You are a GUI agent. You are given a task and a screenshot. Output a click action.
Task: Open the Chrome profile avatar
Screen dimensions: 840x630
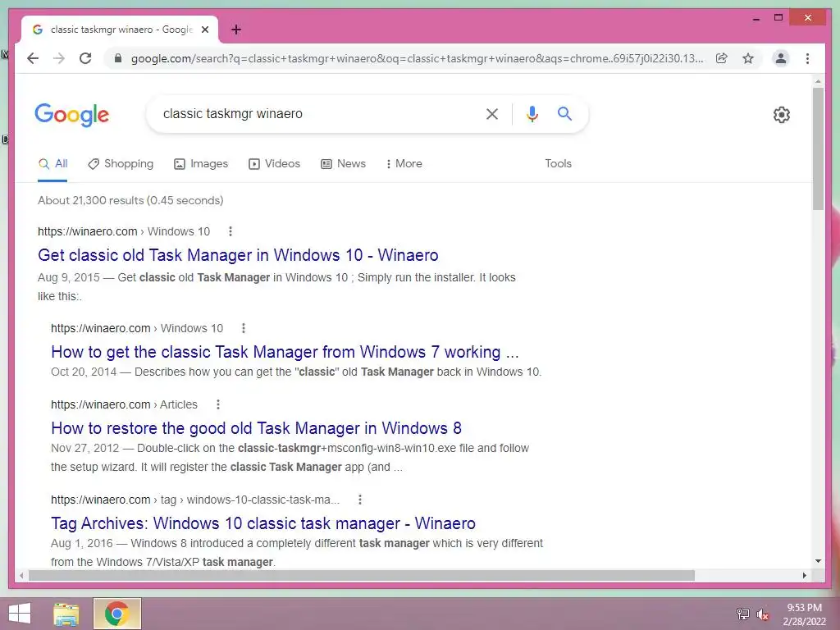(781, 58)
